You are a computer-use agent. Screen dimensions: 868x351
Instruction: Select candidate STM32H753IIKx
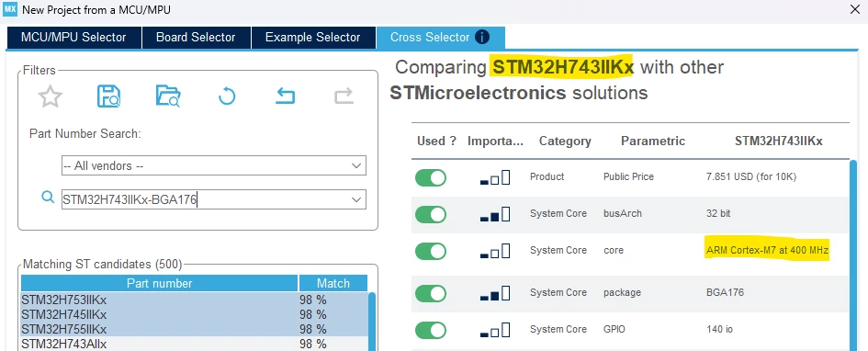195,300
